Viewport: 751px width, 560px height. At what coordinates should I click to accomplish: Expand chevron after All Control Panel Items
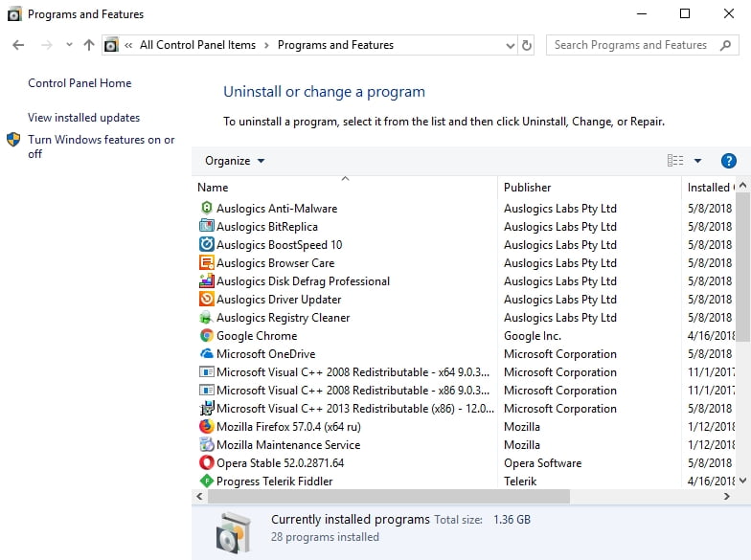coord(266,45)
